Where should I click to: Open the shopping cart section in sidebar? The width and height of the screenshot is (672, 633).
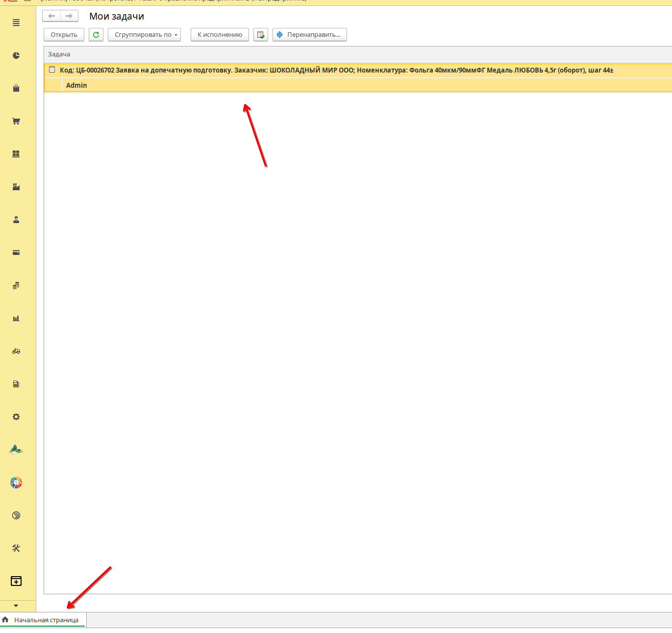tap(16, 121)
